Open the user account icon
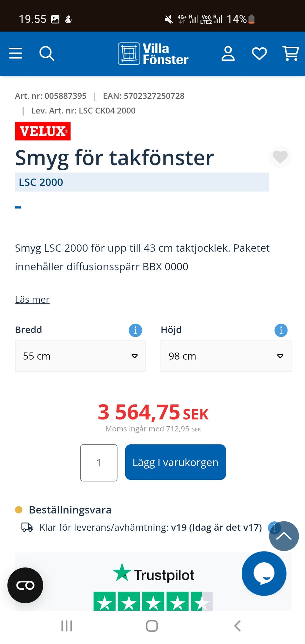The image size is (305, 644). click(228, 53)
